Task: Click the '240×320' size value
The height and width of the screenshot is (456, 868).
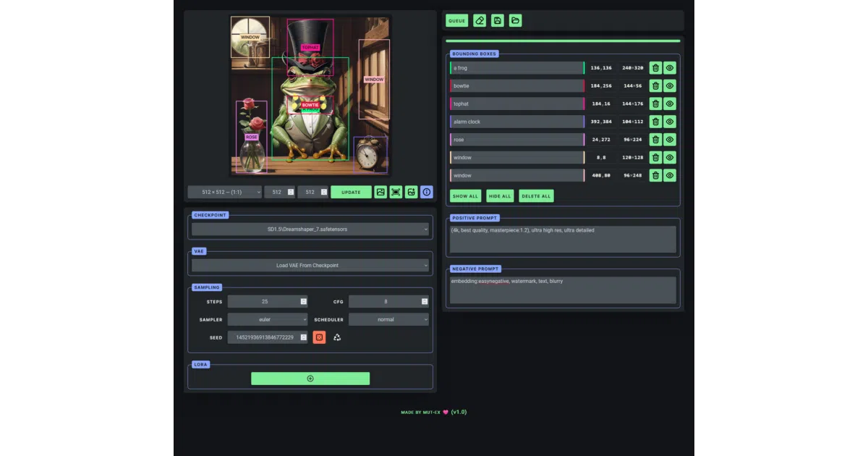Action: [633, 68]
